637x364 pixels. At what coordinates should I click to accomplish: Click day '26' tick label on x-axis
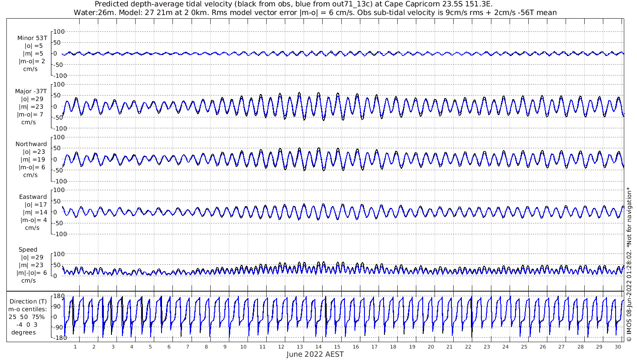click(543, 347)
